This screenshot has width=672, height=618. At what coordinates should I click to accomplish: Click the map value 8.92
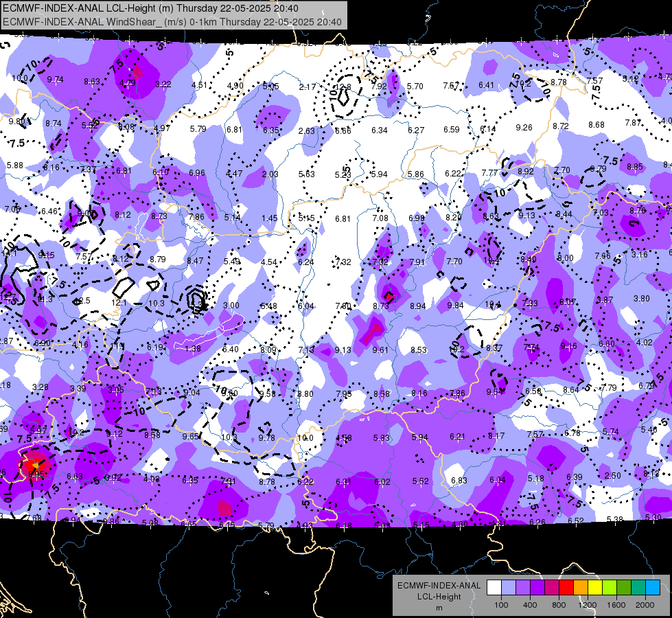click(526, 172)
